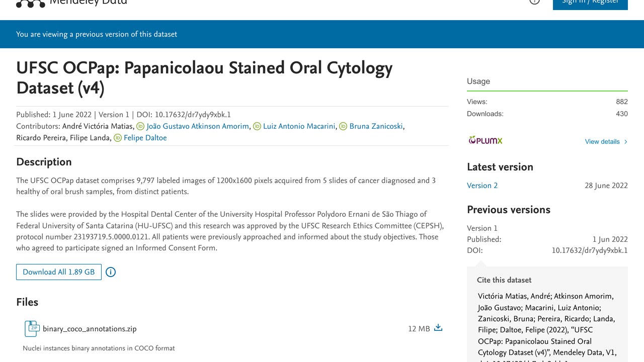Click Download All 1.89 GB button

click(59, 272)
